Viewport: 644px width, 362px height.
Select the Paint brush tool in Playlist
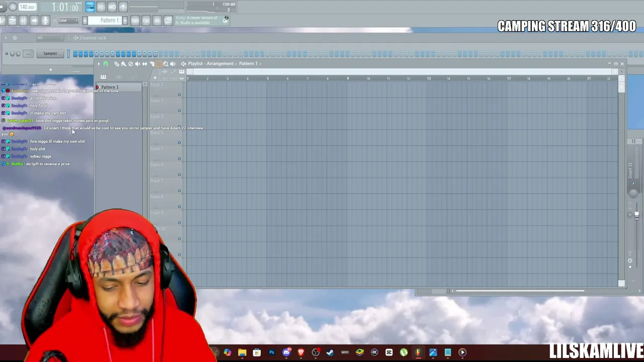click(x=123, y=64)
